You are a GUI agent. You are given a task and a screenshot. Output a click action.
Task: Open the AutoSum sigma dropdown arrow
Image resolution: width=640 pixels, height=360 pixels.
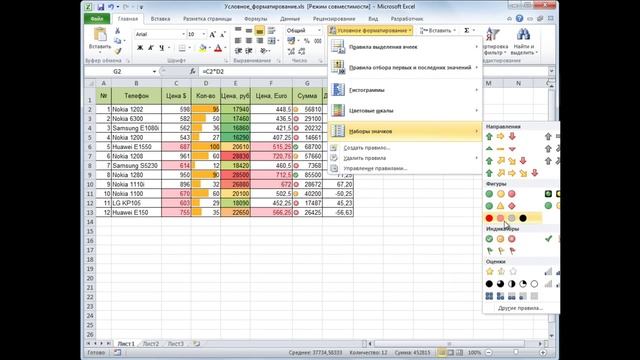point(474,31)
